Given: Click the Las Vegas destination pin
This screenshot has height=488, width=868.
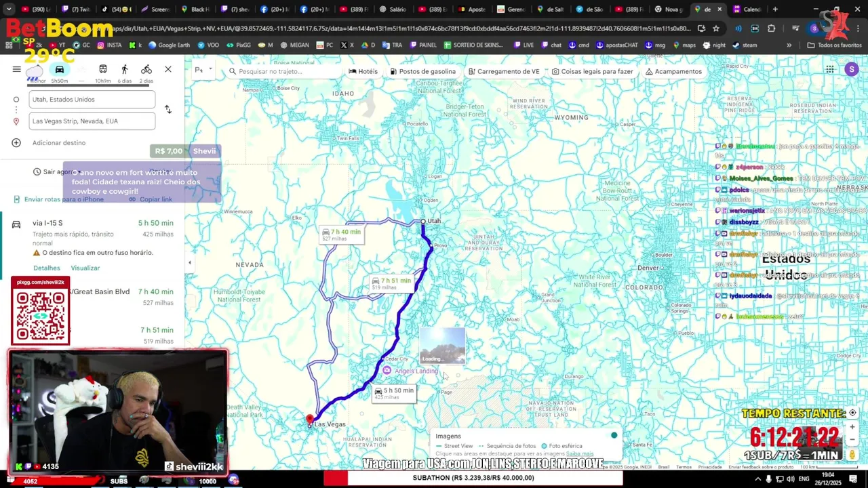Looking at the screenshot, I should tap(310, 420).
